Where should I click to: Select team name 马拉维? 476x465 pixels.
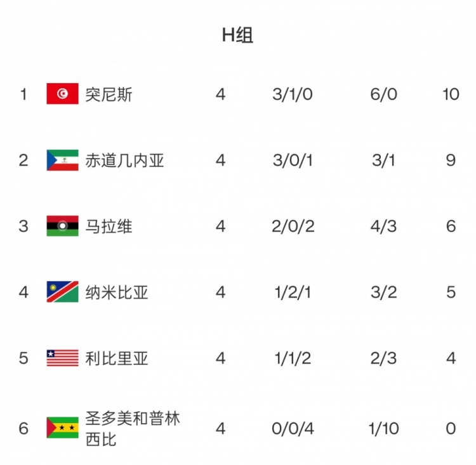point(109,226)
